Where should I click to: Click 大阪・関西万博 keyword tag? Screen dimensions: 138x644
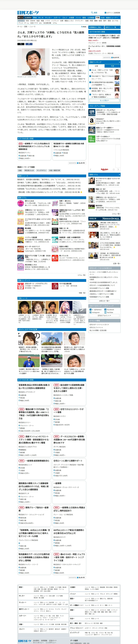click(54, 171)
